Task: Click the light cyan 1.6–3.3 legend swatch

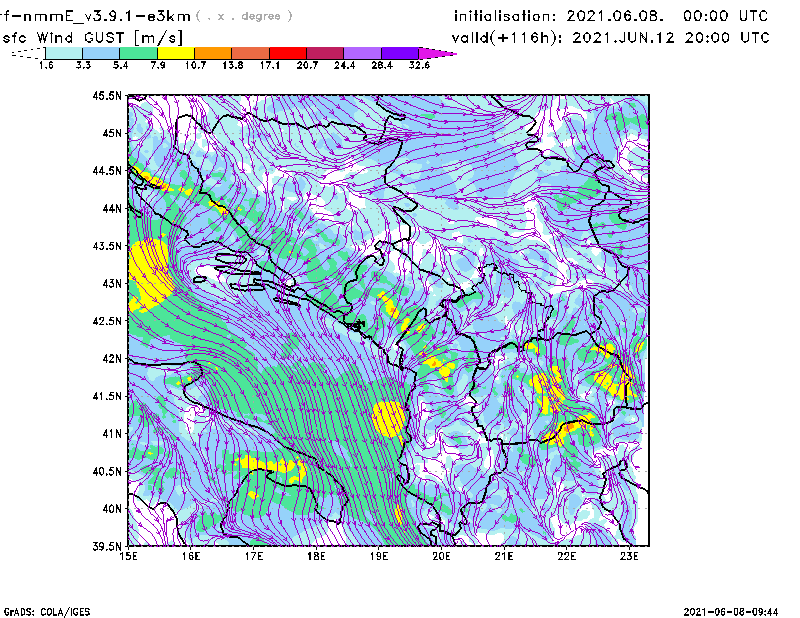Action: [64, 53]
